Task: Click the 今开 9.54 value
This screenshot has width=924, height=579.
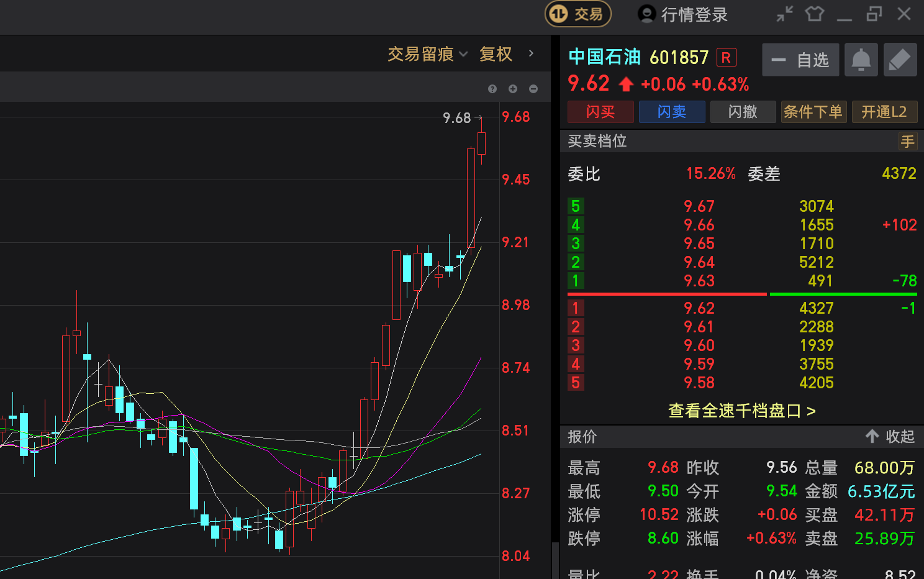Action: (x=781, y=491)
